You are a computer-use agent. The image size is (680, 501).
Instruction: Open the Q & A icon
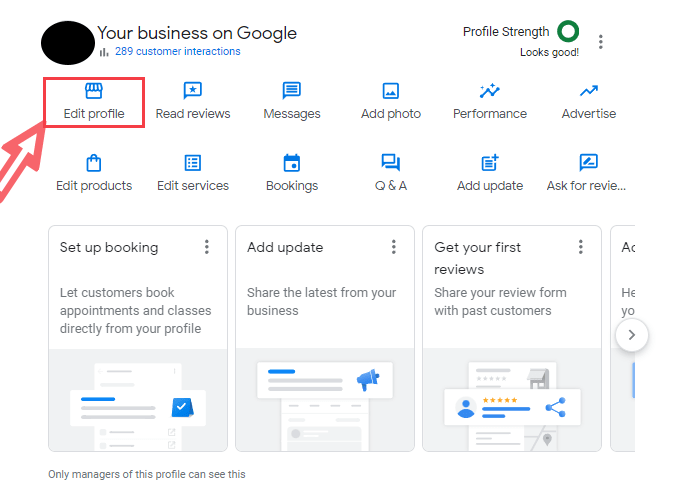(391, 163)
